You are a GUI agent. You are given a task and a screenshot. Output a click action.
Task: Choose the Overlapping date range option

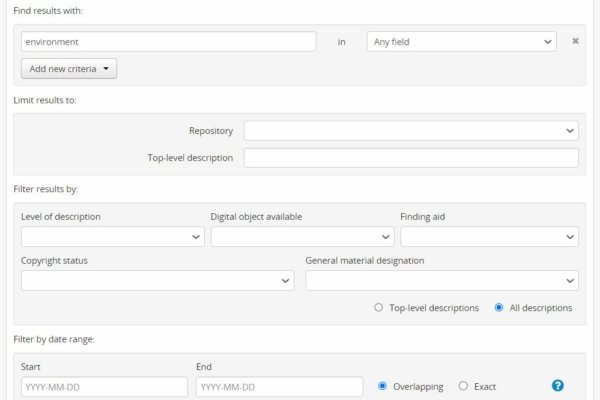click(383, 386)
